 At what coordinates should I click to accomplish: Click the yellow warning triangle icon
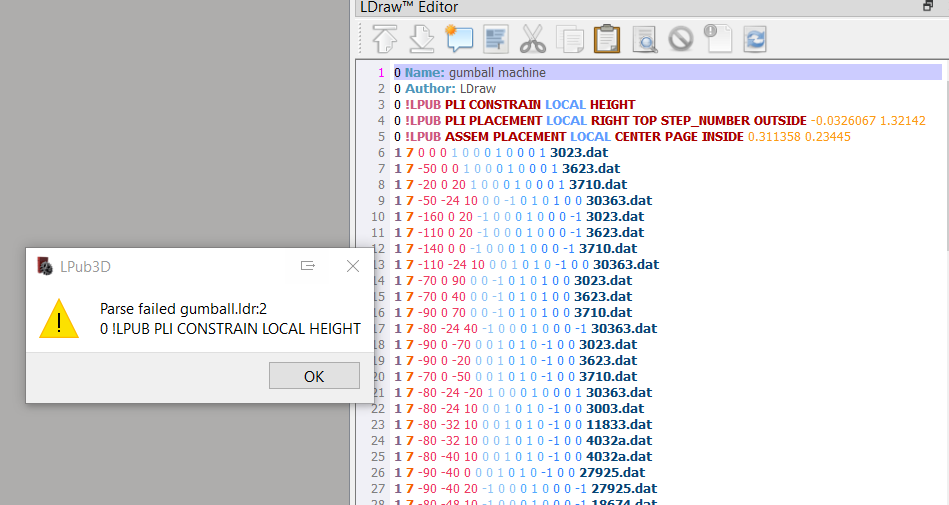tap(59, 318)
